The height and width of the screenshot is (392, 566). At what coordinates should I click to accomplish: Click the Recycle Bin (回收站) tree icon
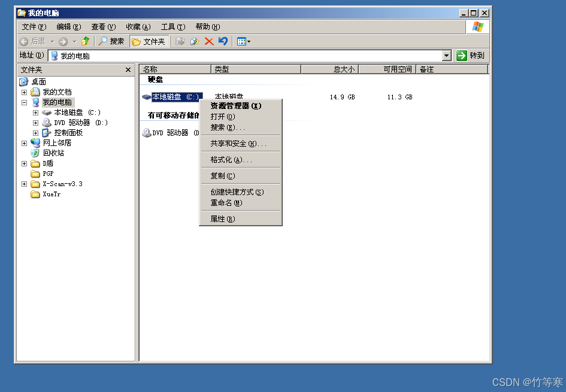[x=35, y=153]
